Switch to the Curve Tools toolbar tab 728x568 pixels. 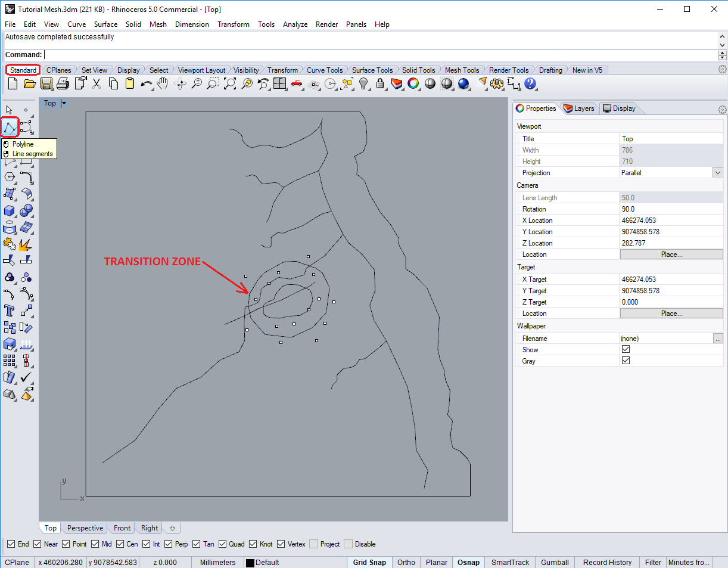pos(325,70)
